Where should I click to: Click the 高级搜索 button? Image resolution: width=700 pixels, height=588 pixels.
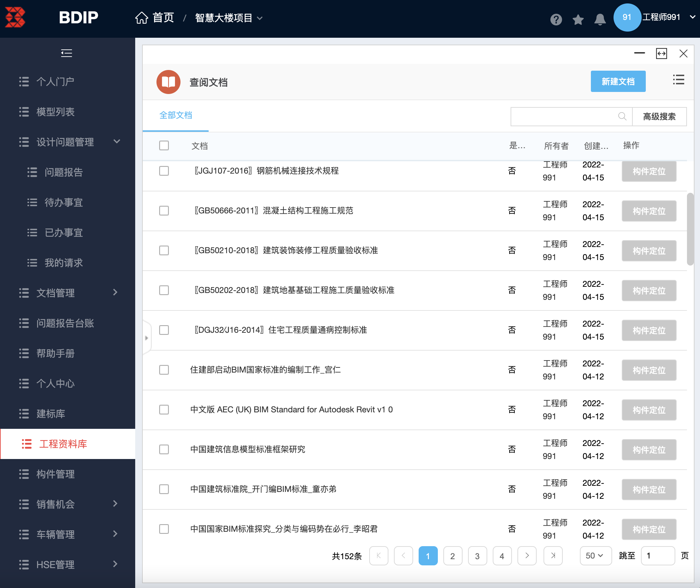pos(659,117)
